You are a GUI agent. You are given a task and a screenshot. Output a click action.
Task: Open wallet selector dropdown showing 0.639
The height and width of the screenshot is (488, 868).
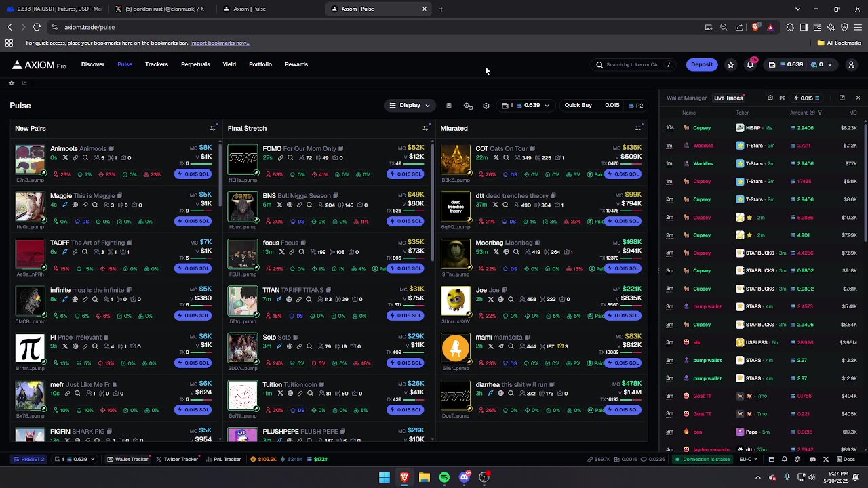click(x=526, y=106)
